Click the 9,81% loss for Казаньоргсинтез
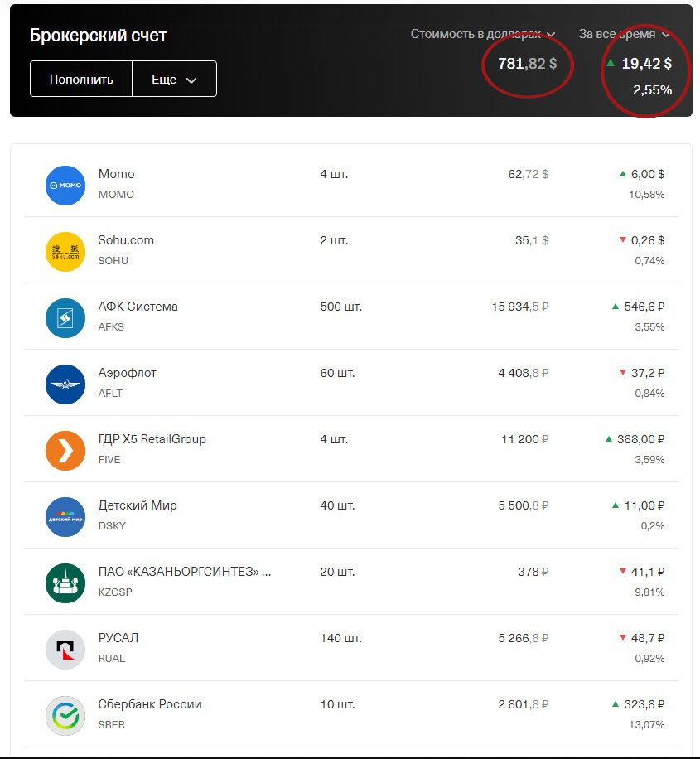Screen dimensions: 700x759 [649, 592]
